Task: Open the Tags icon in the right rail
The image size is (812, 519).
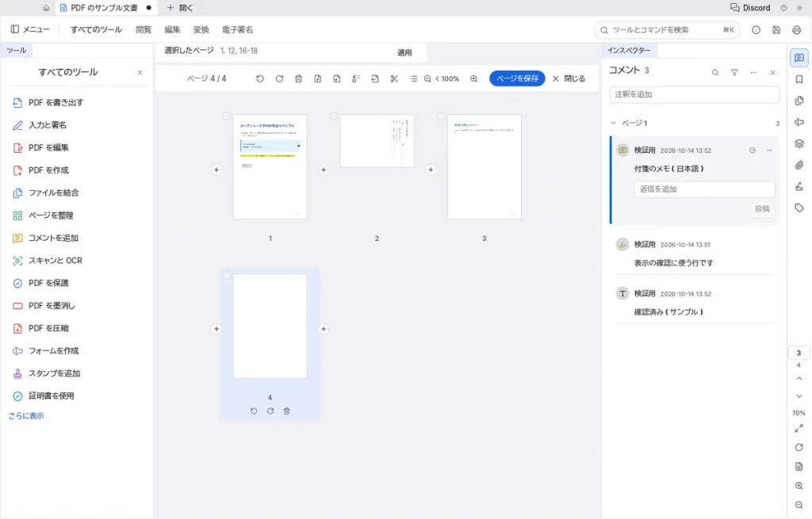Action: [x=799, y=208]
